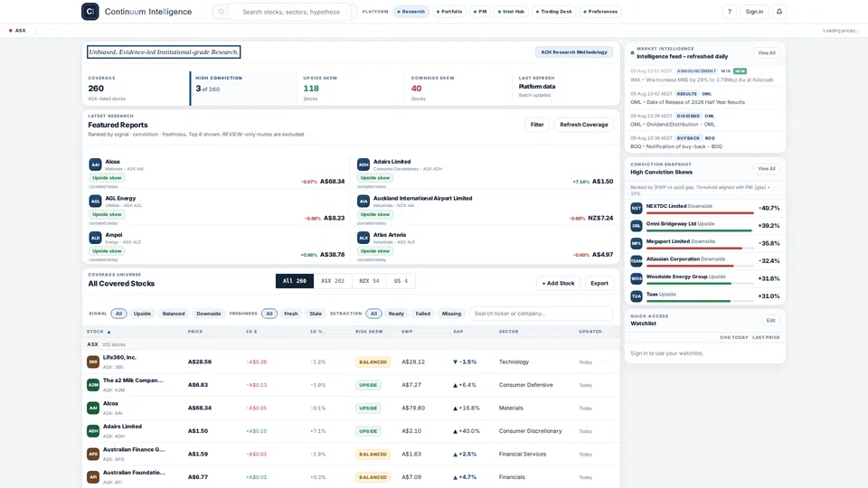Click the Auckland Airport AIA ticker icon

point(363,201)
